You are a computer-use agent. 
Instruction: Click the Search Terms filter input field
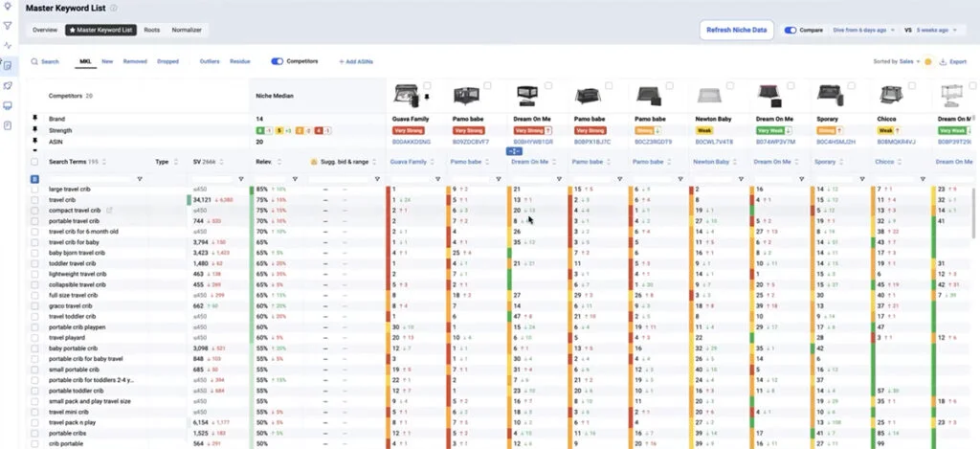(x=91, y=179)
